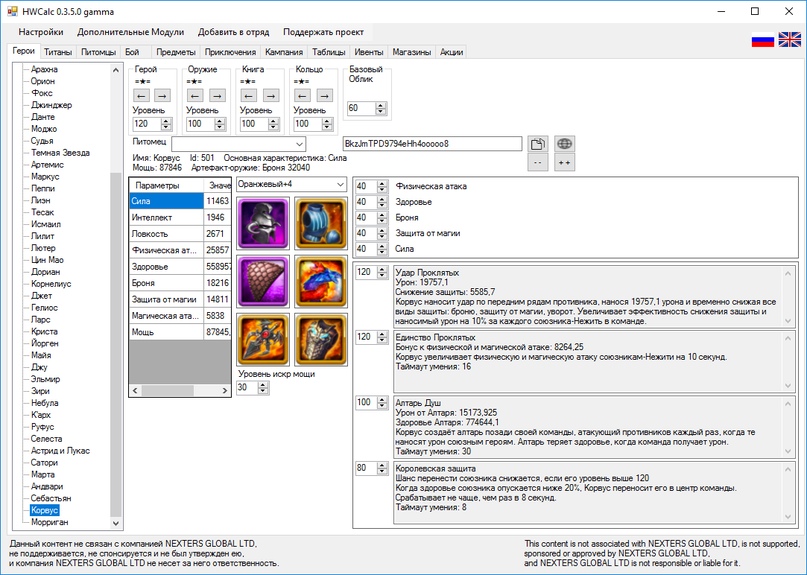Select hero Арахна in the list

pyautogui.click(x=44, y=69)
